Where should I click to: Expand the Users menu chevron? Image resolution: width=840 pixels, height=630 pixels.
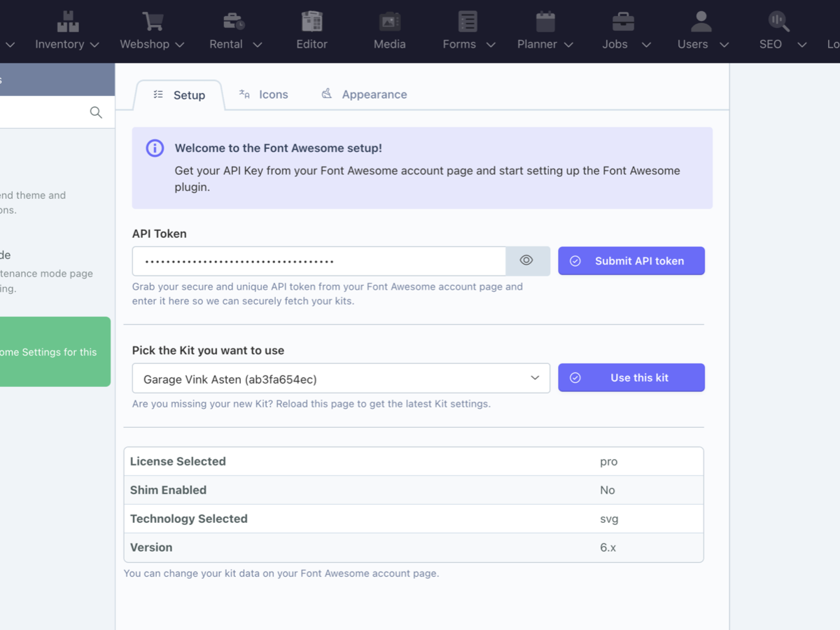724,45
